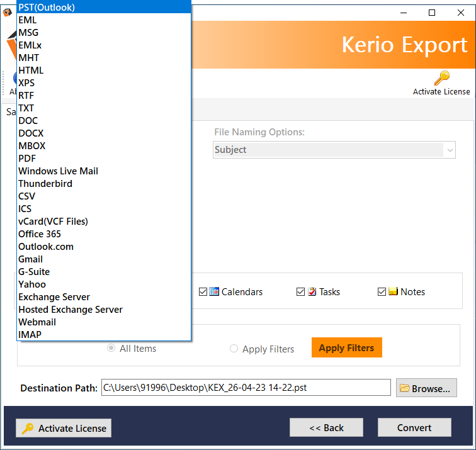476x450 pixels.
Task: Choose HTML format option
Action: pyautogui.click(x=104, y=70)
